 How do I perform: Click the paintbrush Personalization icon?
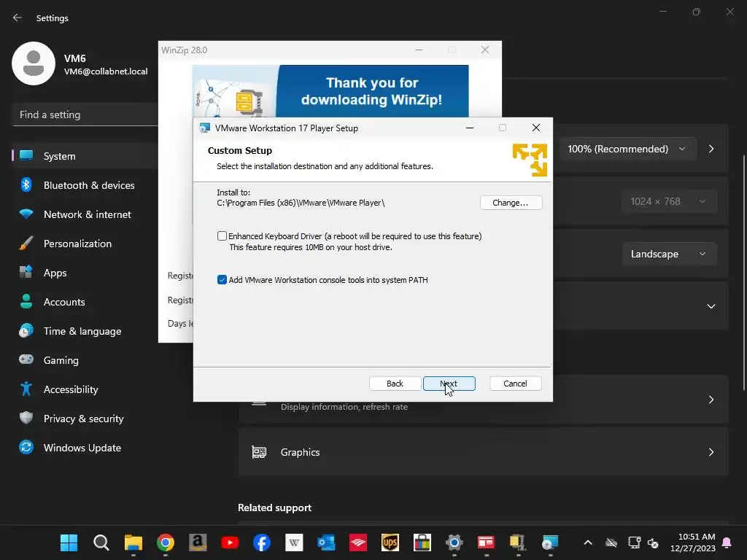point(26,244)
